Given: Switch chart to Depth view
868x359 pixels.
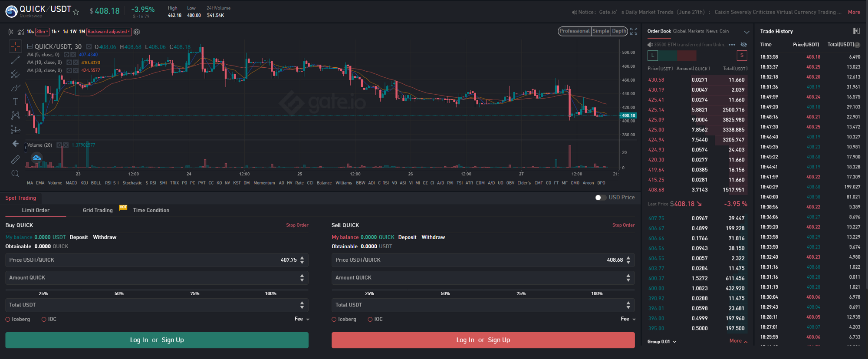Looking at the screenshot, I should 619,31.
